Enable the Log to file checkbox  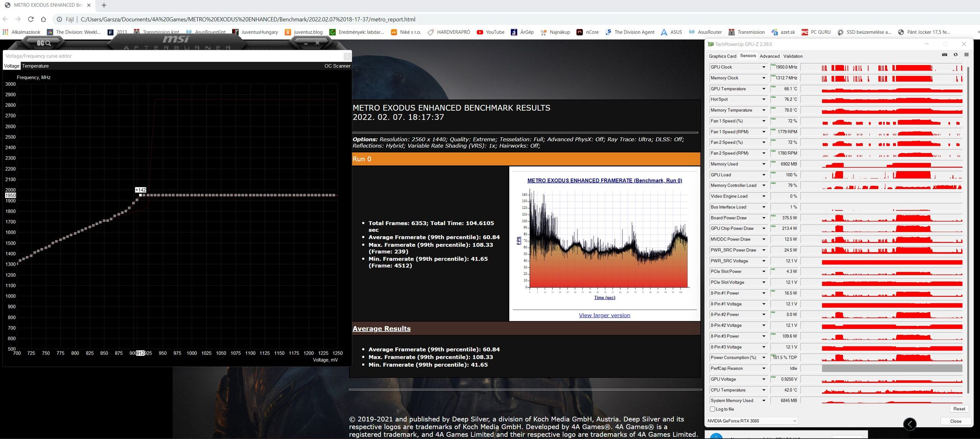coord(713,409)
